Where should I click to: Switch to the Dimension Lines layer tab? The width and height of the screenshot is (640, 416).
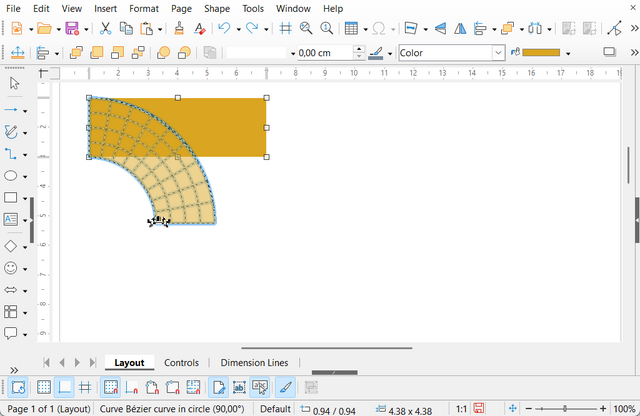pyautogui.click(x=254, y=363)
